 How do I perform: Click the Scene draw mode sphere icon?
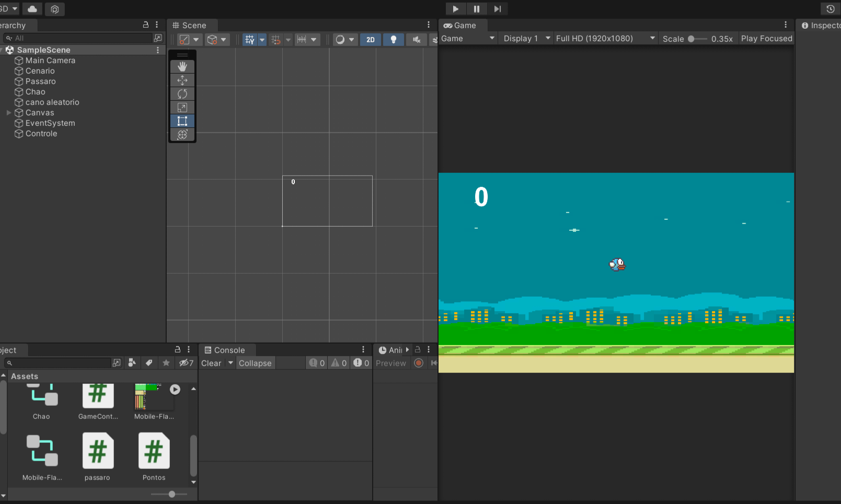point(340,40)
